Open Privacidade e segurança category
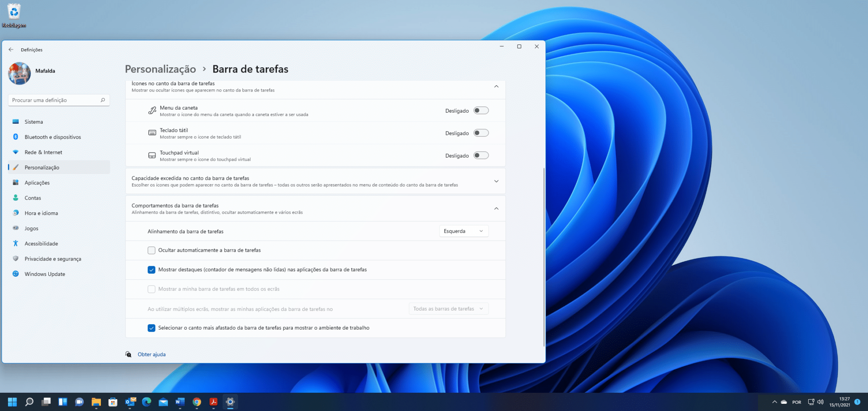The height and width of the screenshot is (411, 868). (59, 259)
